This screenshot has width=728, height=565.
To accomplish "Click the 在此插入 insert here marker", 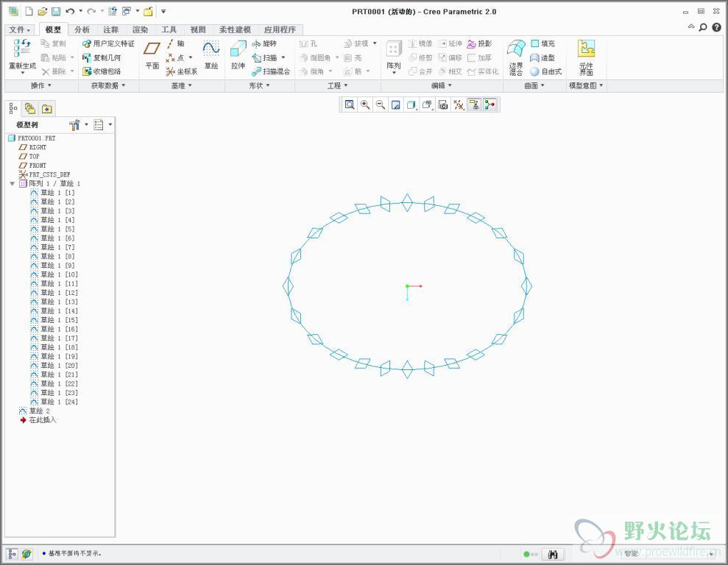I will [x=38, y=420].
